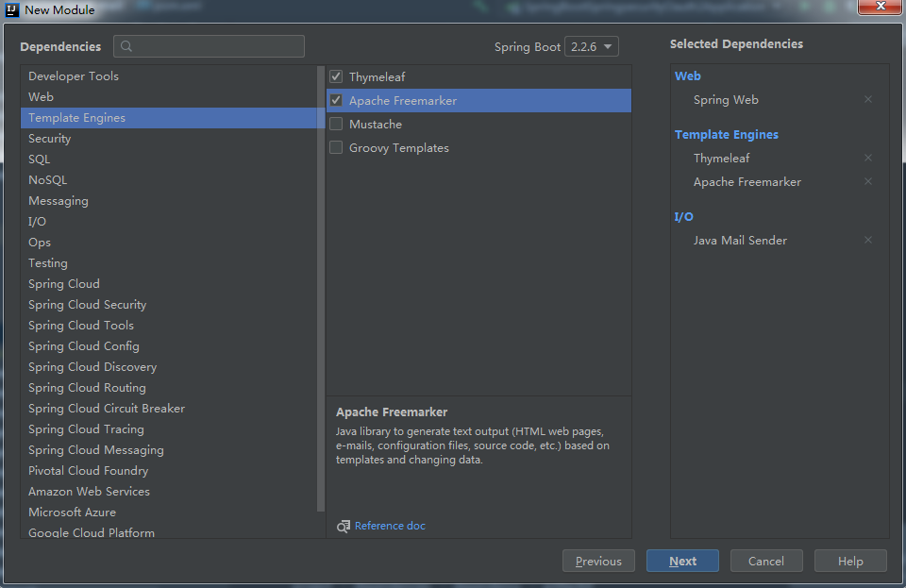Viewport: 906px width, 588px height.
Task: Click the Mustache row label
Action: 376,125
